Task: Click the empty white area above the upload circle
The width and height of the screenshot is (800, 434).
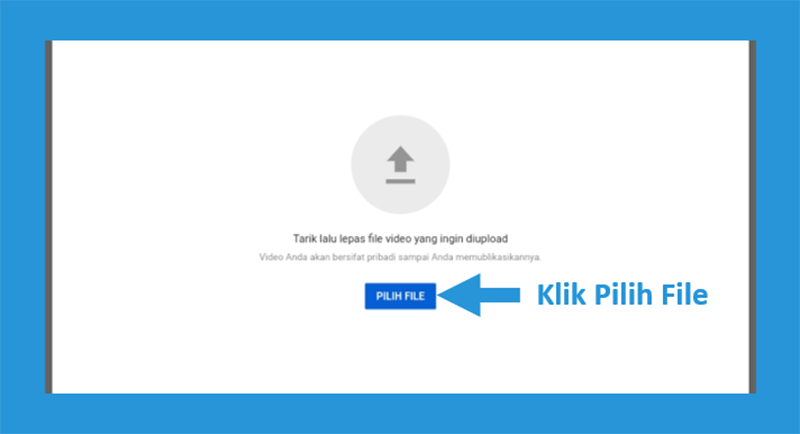Action: [x=400, y=76]
